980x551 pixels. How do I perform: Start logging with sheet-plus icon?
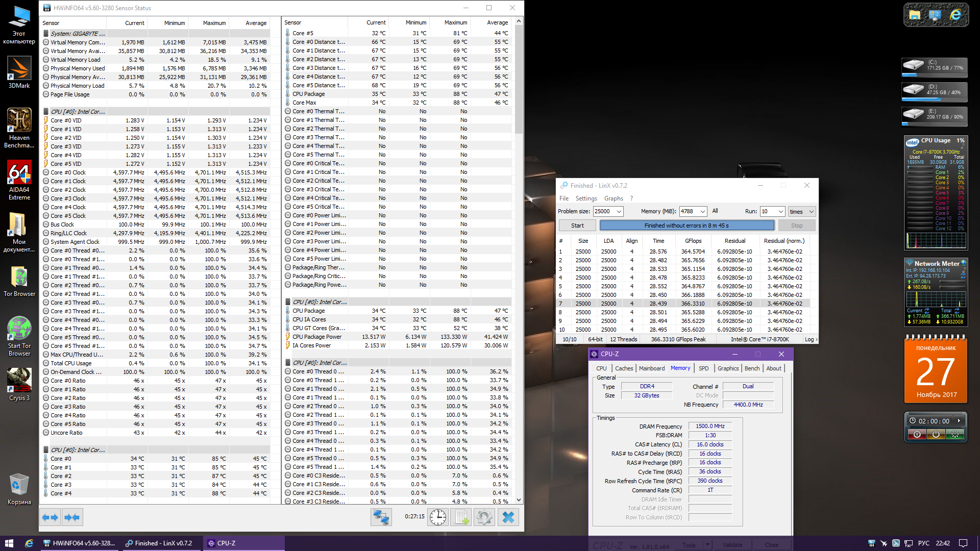pyautogui.click(x=461, y=517)
